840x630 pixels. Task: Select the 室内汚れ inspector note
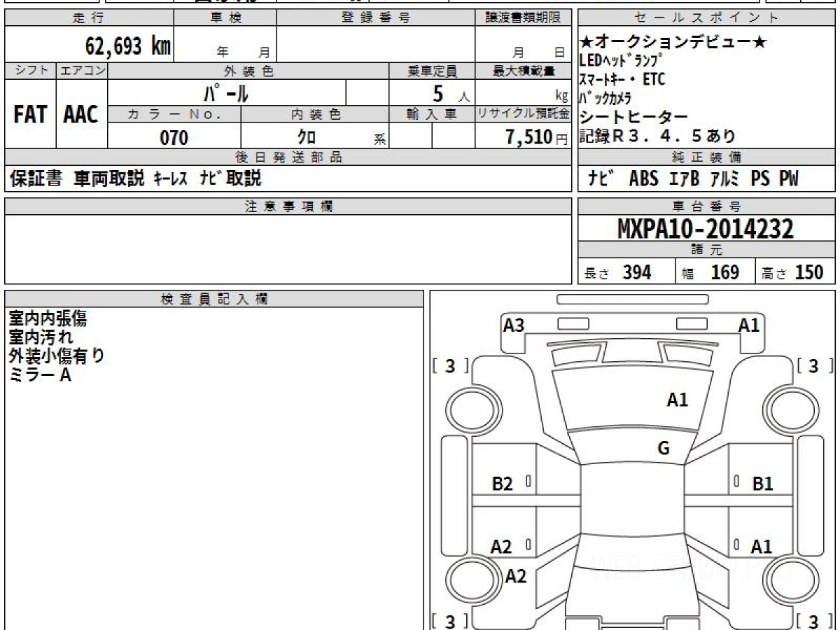41,337
